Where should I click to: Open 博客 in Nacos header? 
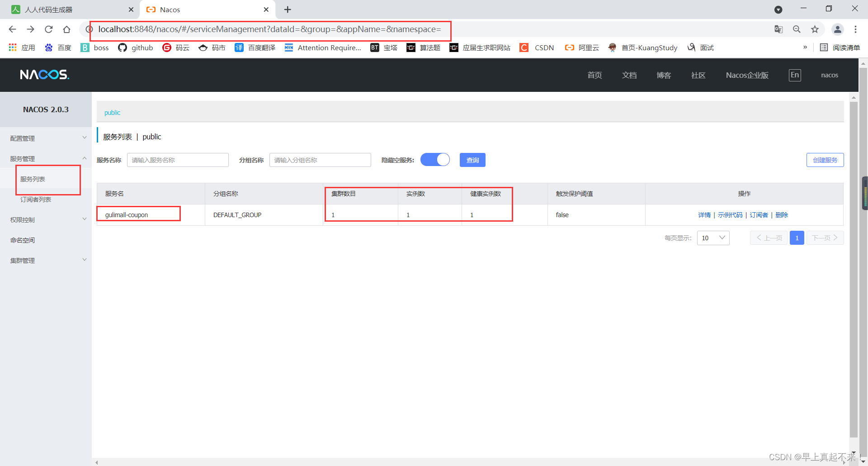(x=664, y=75)
